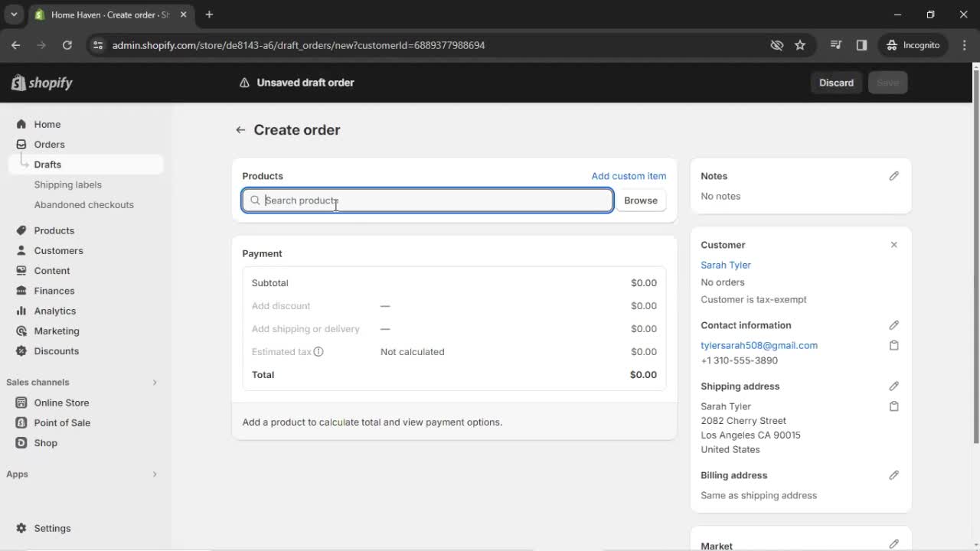Open Discounts section

pos(56,350)
